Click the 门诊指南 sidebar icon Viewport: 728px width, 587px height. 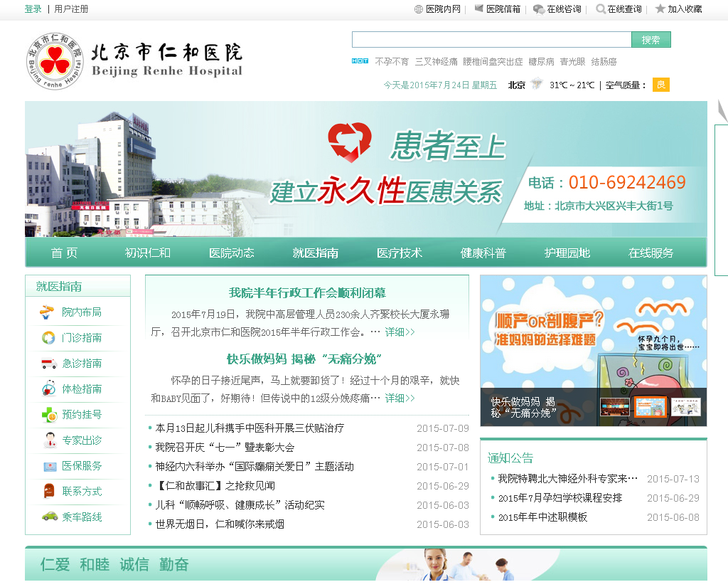(x=48, y=338)
